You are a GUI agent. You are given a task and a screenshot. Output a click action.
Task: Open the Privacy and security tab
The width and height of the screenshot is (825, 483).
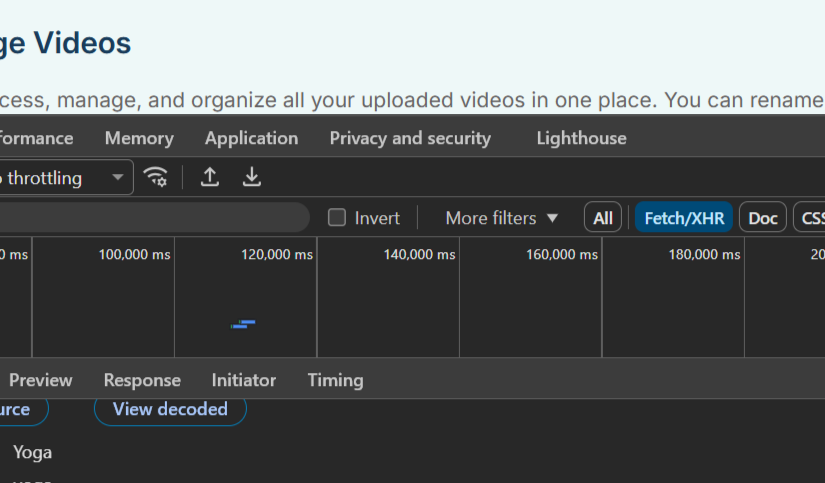410,138
